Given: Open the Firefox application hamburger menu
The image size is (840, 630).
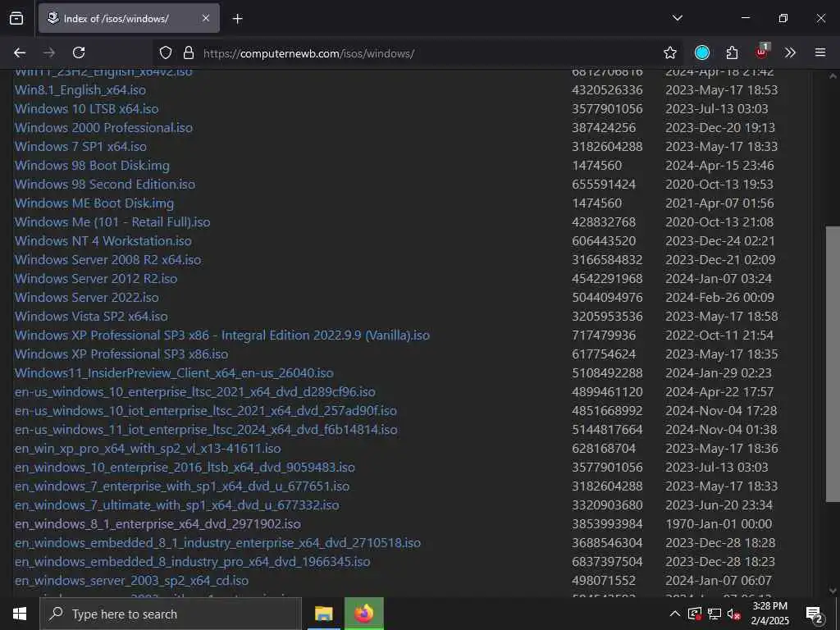Looking at the screenshot, I should click(x=820, y=52).
